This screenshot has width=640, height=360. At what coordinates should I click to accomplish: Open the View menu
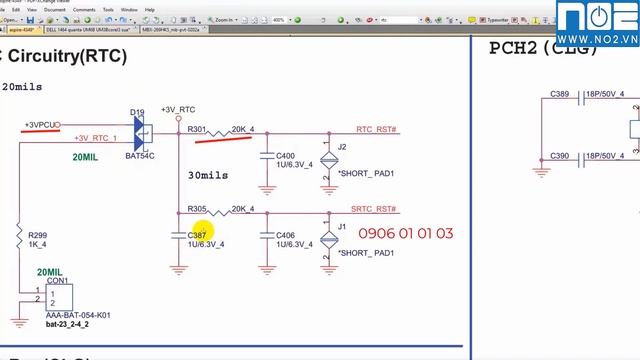[32, 9]
